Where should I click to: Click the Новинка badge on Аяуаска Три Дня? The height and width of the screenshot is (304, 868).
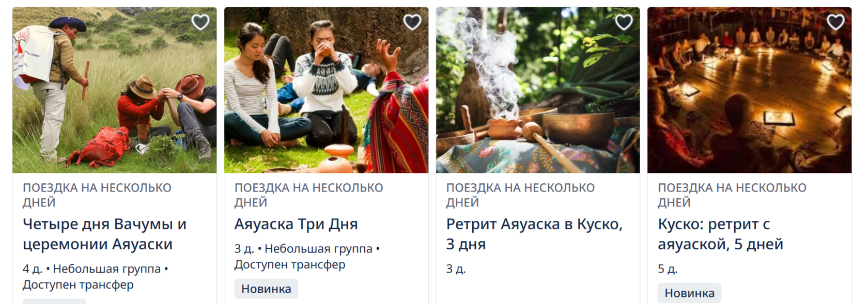tap(266, 289)
